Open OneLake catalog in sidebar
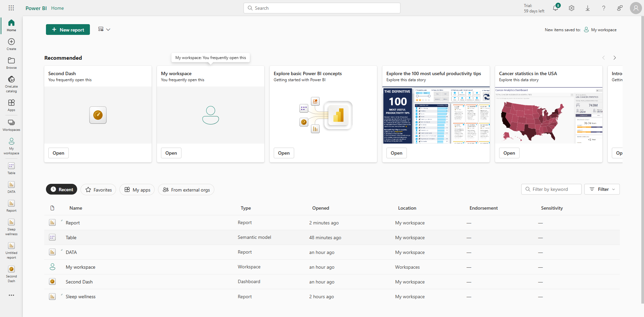This screenshot has height=317, width=644. pyautogui.click(x=11, y=83)
